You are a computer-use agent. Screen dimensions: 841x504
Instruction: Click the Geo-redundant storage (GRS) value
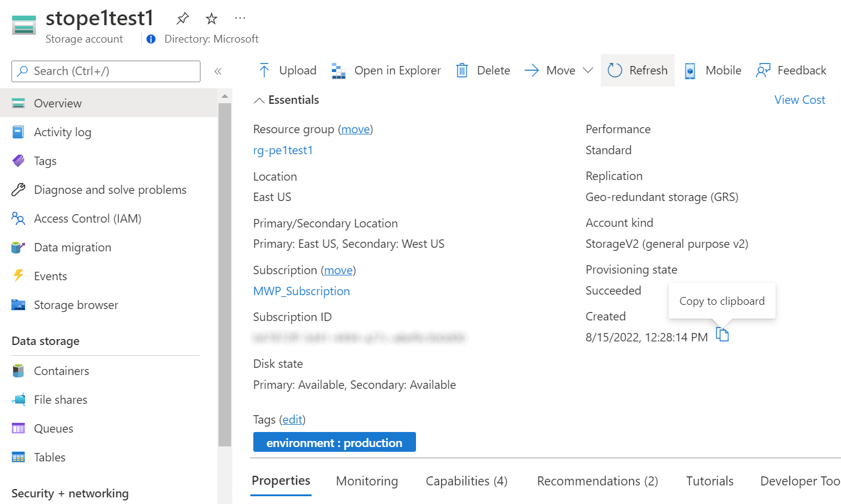pyautogui.click(x=662, y=197)
